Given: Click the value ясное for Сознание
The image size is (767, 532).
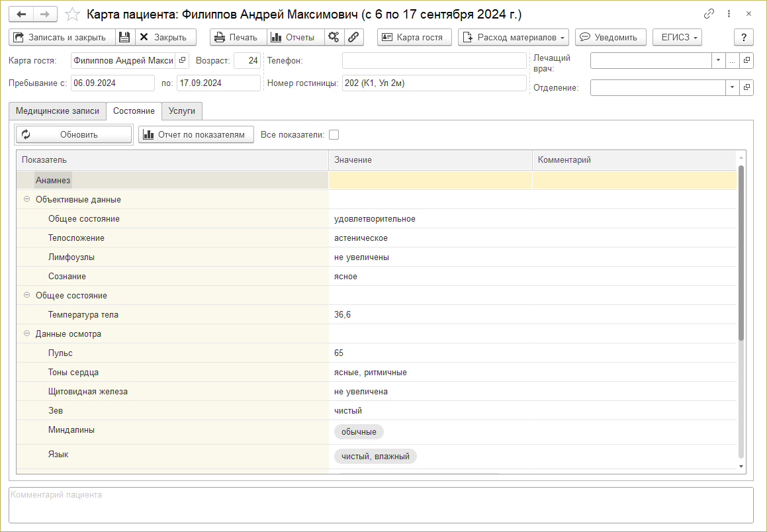Looking at the screenshot, I should click(345, 277).
